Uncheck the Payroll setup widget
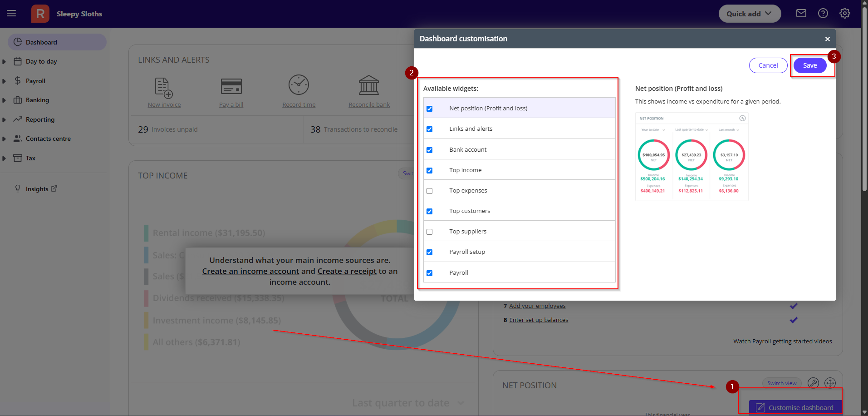Screen dimensions: 868x416 point(429,252)
